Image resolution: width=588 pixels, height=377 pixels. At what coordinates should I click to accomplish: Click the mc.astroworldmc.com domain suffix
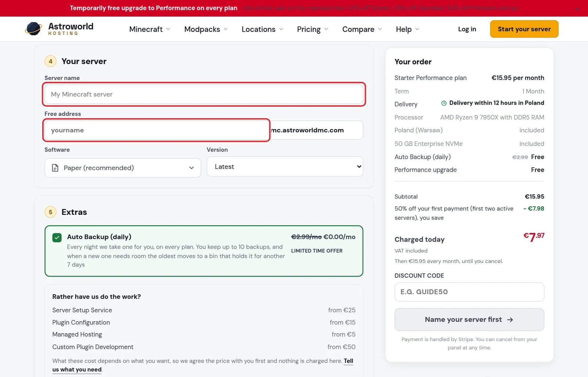tap(307, 130)
